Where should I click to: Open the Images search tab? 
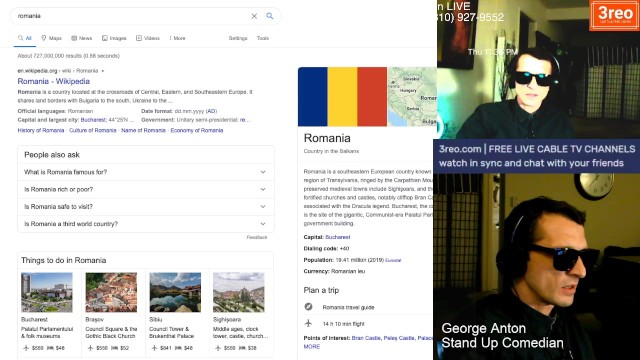click(x=114, y=38)
